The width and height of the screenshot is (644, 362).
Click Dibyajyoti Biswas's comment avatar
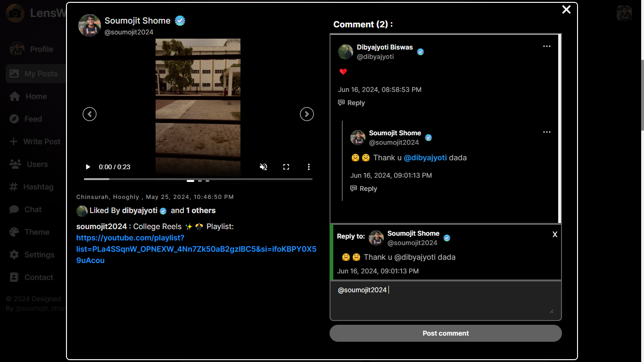(x=346, y=52)
